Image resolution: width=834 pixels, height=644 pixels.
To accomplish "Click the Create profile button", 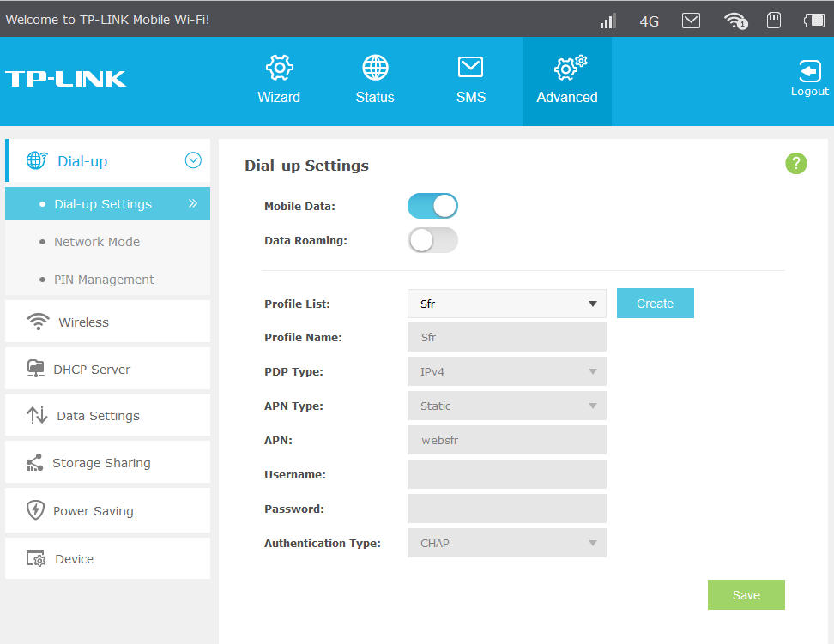I will click(x=656, y=303).
